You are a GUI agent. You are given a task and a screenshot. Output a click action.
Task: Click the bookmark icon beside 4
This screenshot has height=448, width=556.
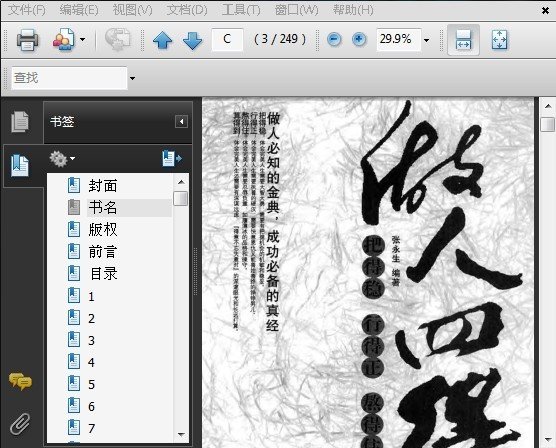coord(74,361)
